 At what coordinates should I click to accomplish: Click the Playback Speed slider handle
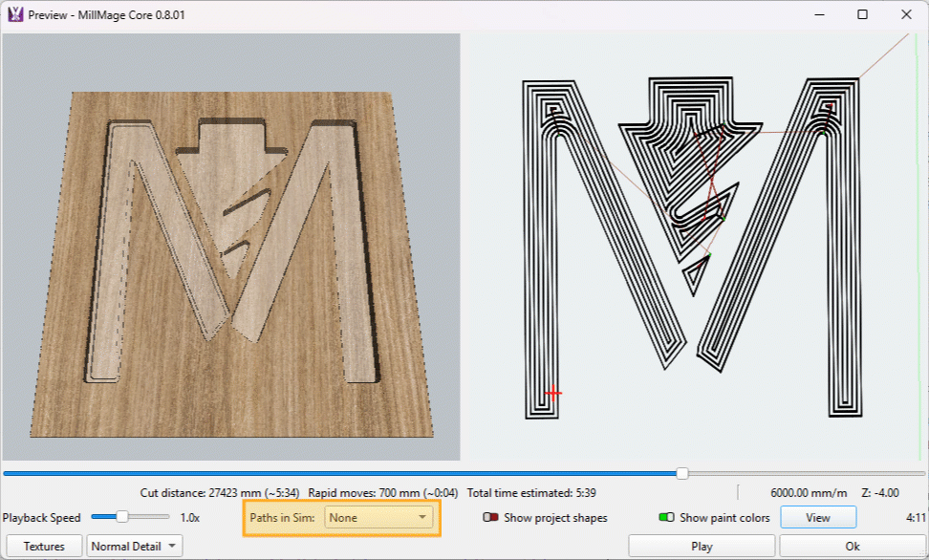click(122, 517)
